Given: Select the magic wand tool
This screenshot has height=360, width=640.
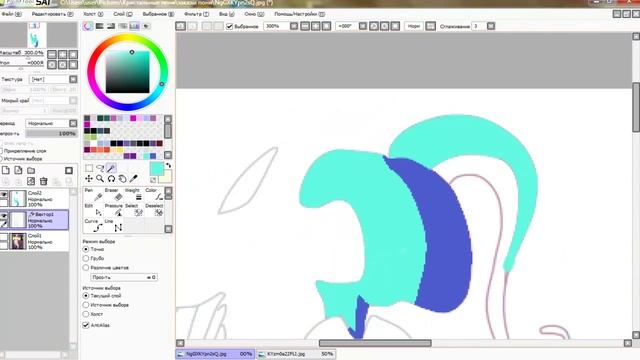Looking at the screenshot, I should 111,168.
